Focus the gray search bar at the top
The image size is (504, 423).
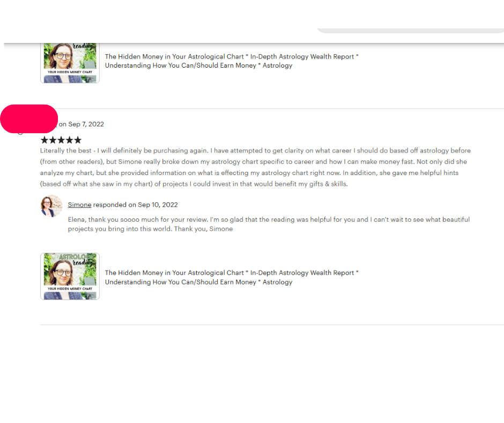point(411,31)
